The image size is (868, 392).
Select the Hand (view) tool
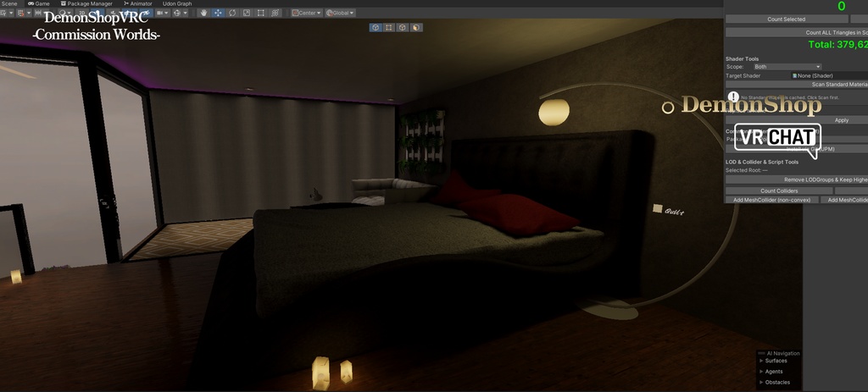click(203, 13)
